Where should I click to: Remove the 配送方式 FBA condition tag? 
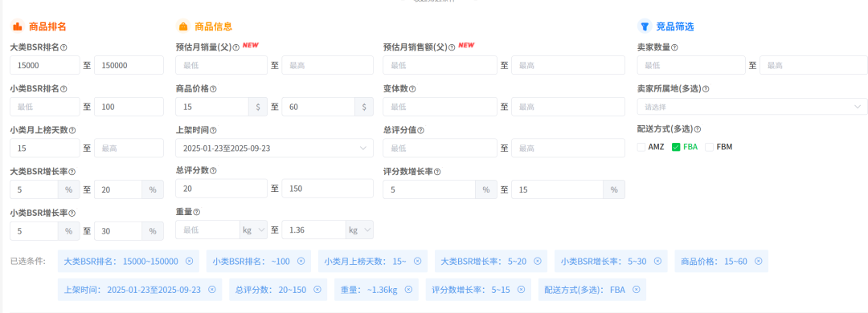pyautogui.click(x=636, y=289)
